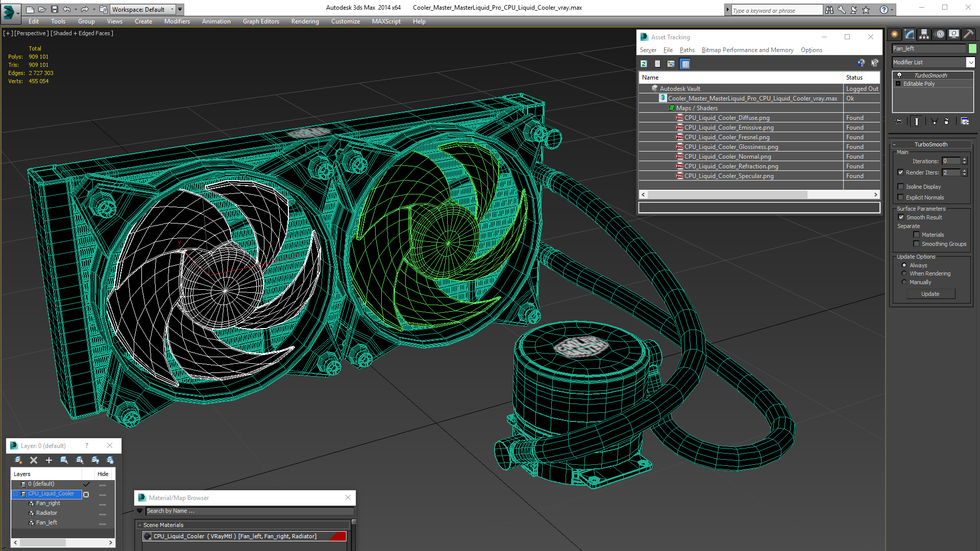Click the Refresh icon in Asset Tracking
Image resolution: width=980 pixels, height=551 pixels.
tap(644, 64)
